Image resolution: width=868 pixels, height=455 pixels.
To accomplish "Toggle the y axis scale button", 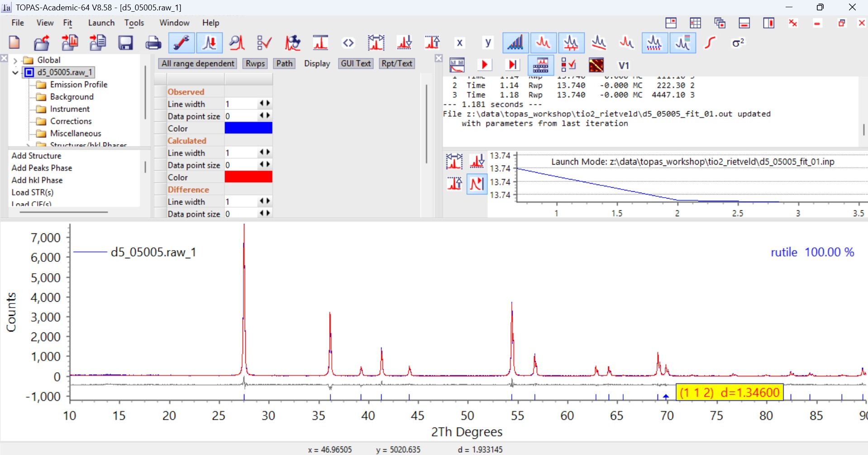I will pos(488,43).
